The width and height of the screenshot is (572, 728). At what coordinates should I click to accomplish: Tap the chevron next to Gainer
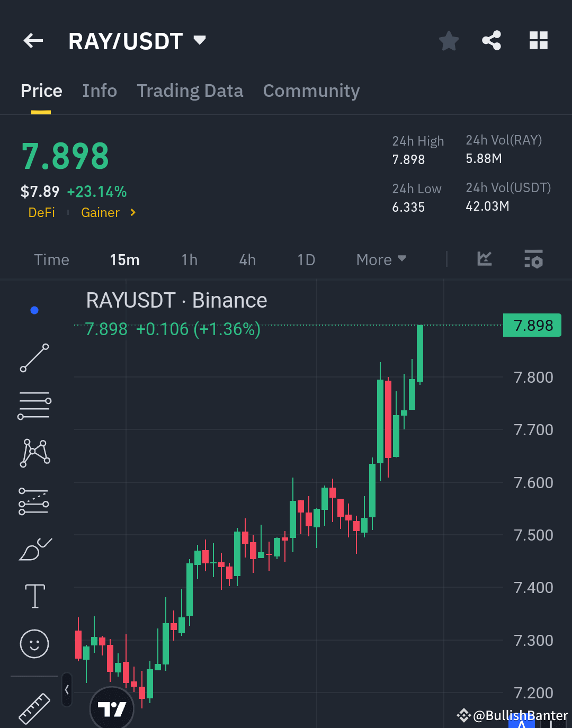click(133, 212)
